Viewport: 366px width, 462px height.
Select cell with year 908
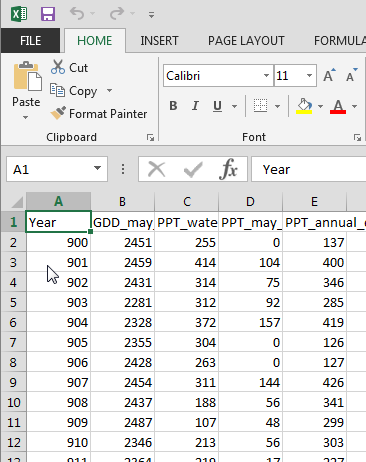(58, 402)
